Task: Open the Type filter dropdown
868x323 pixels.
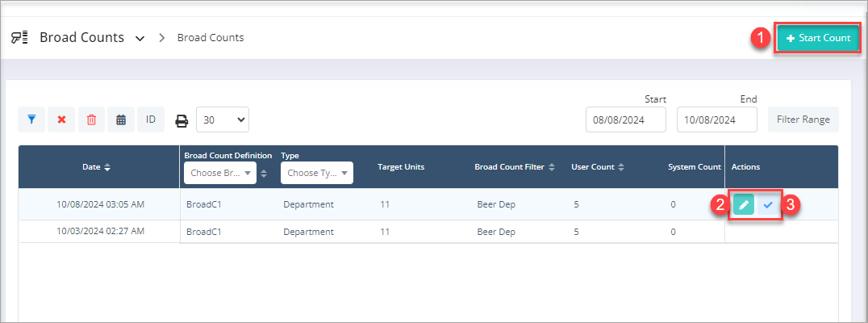Action: tap(316, 173)
